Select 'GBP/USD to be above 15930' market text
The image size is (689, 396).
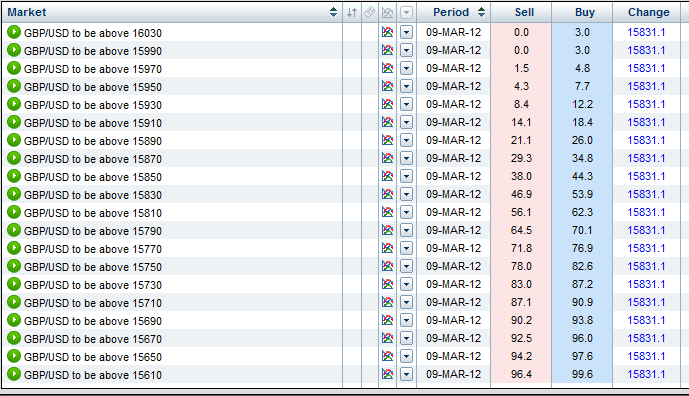pos(93,105)
